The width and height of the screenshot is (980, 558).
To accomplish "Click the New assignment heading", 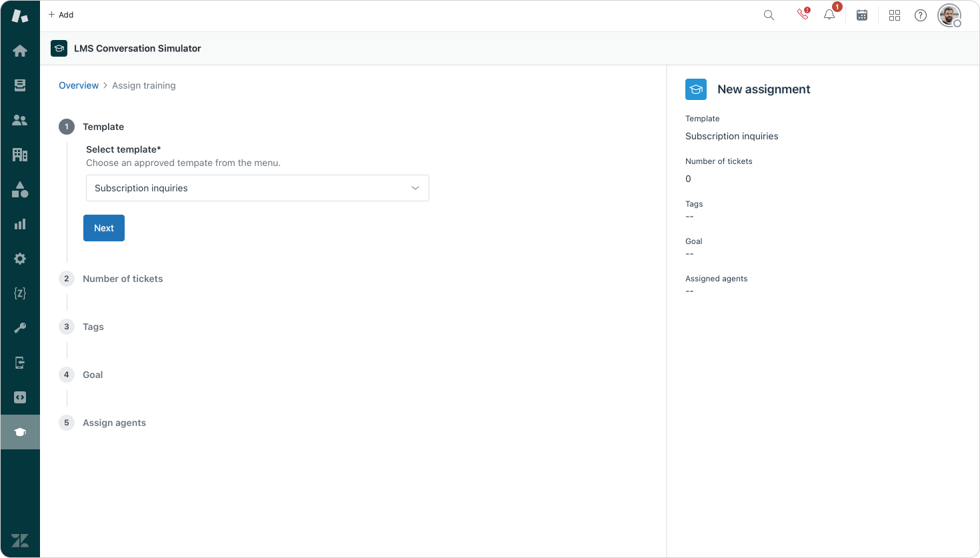I will point(764,89).
